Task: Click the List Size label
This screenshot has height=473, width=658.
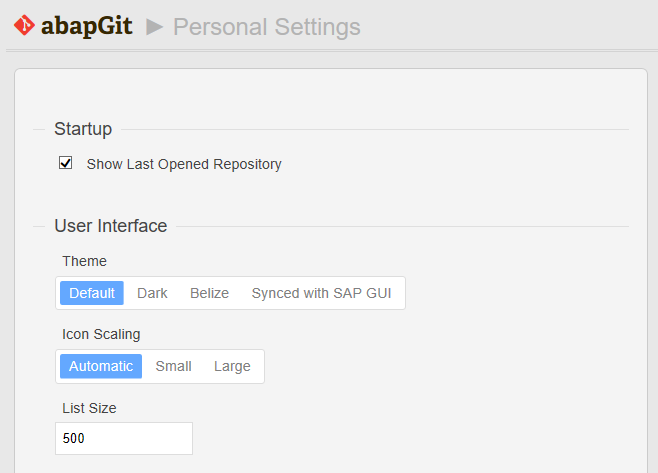Action: click(x=89, y=408)
